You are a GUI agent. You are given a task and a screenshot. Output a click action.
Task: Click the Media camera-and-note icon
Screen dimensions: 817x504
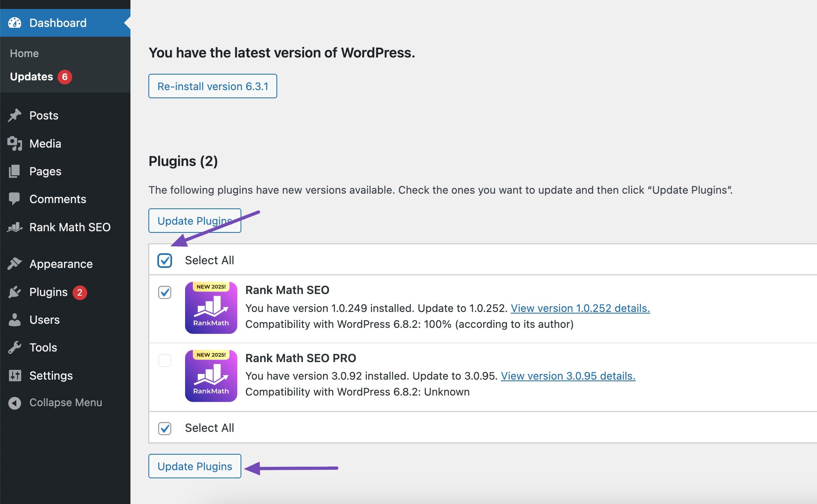pos(15,144)
